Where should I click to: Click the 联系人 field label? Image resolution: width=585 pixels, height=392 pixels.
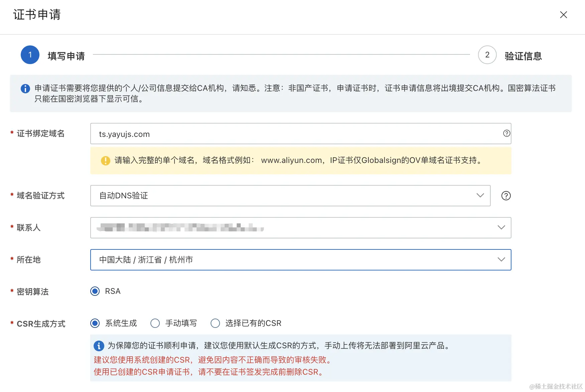coord(28,228)
